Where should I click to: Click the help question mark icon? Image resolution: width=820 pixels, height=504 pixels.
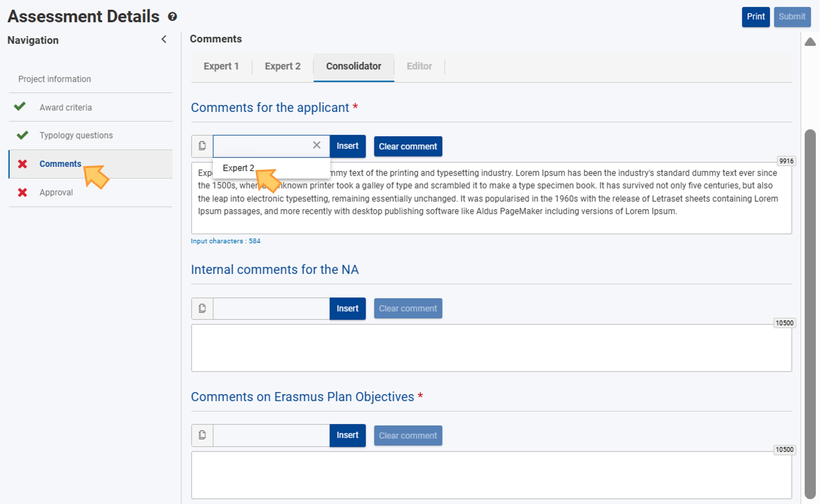(172, 16)
